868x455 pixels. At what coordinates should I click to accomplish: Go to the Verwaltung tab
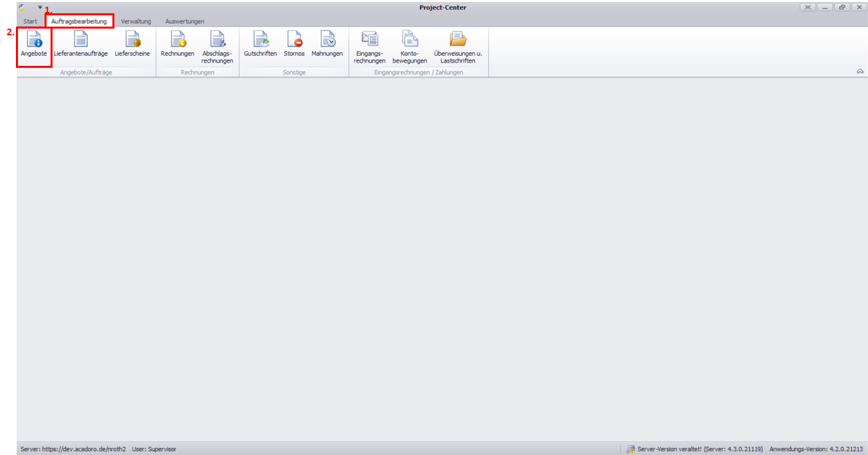(x=136, y=21)
